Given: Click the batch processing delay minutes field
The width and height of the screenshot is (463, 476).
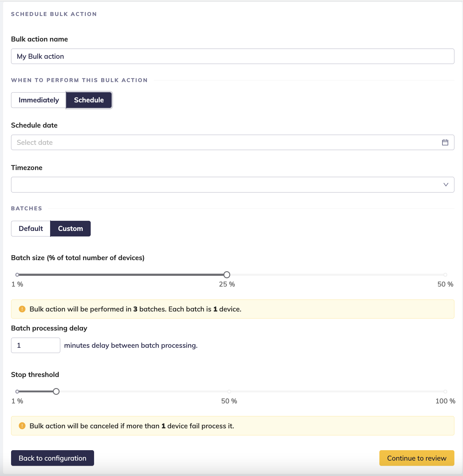Looking at the screenshot, I should point(36,345).
